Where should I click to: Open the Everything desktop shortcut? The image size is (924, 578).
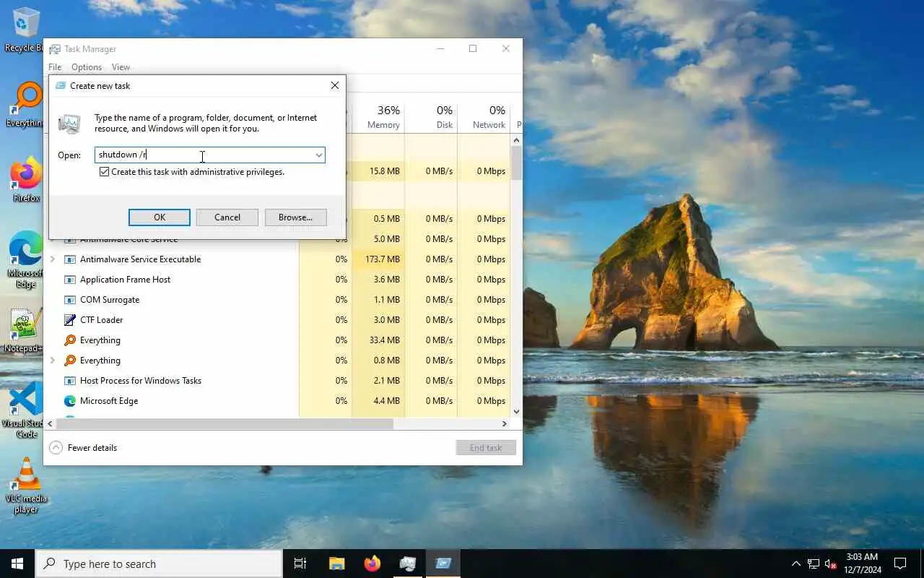pyautogui.click(x=27, y=105)
